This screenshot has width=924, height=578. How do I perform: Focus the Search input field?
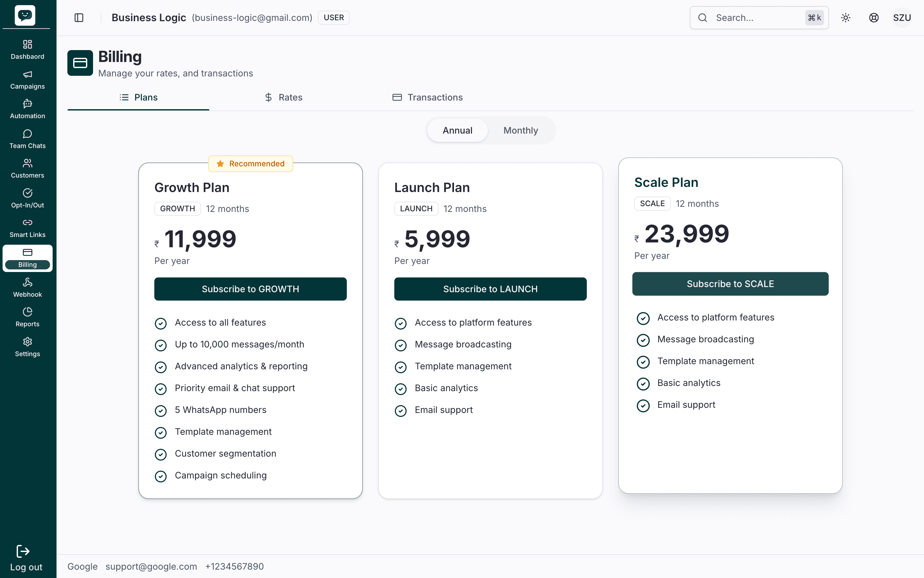tap(759, 18)
